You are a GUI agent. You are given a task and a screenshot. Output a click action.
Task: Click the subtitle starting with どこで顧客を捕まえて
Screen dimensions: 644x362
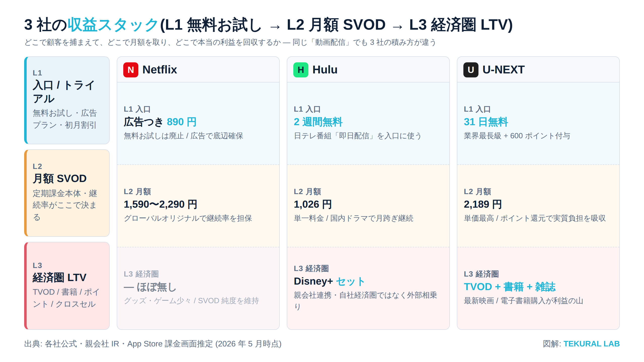[x=230, y=42]
